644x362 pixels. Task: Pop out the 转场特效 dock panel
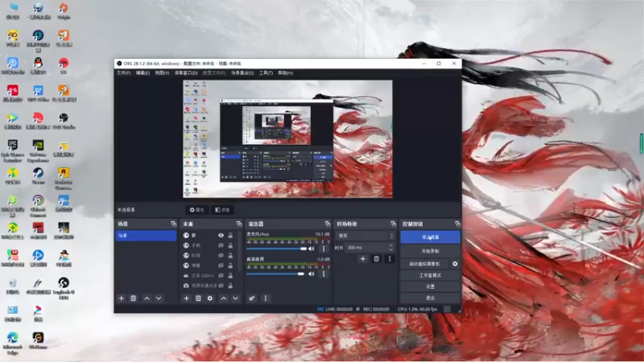pyautogui.click(x=393, y=224)
